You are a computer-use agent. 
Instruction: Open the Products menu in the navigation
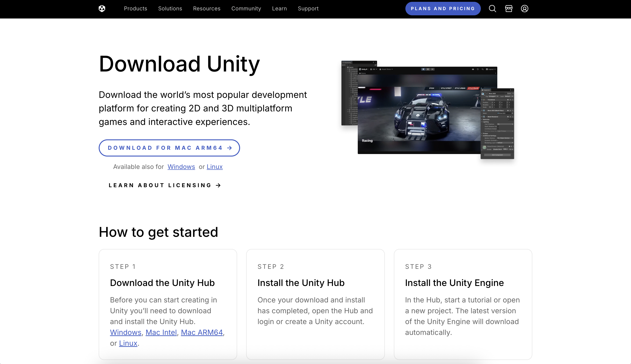136,9
